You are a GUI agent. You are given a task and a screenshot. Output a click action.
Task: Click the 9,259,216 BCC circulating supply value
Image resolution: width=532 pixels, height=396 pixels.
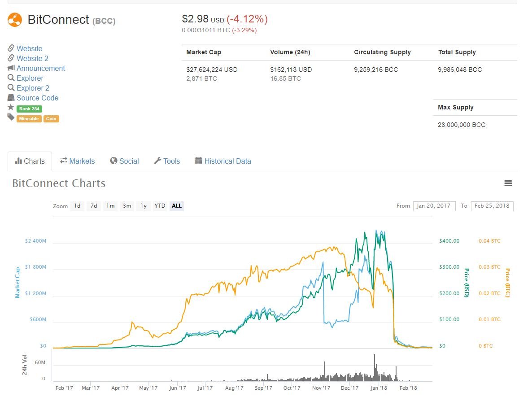point(376,70)
